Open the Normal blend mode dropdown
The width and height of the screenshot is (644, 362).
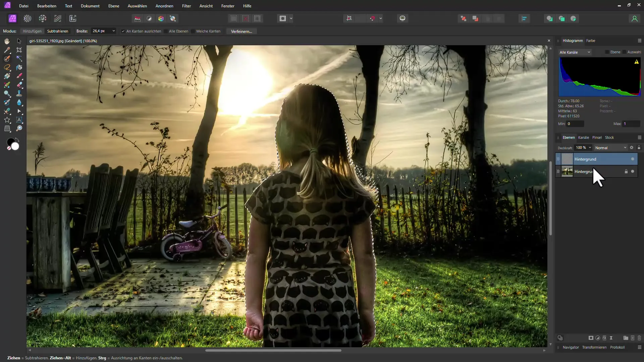tap(611, 147)
